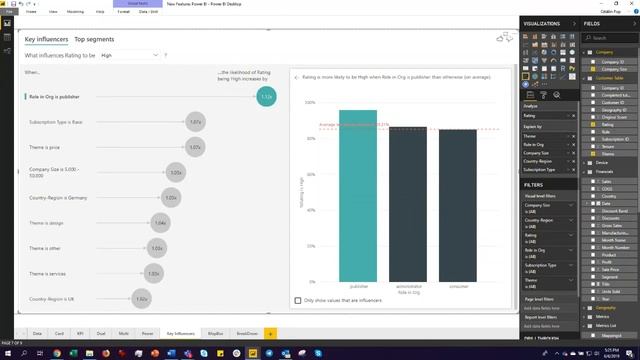
Task: Expand the Theme filter card
Action: [571, 280]
